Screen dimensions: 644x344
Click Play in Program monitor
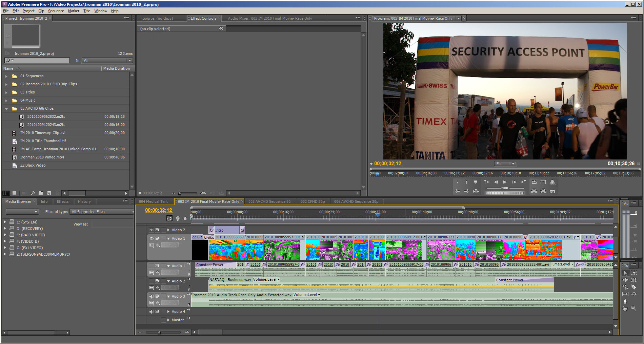[x=505, y=182]
